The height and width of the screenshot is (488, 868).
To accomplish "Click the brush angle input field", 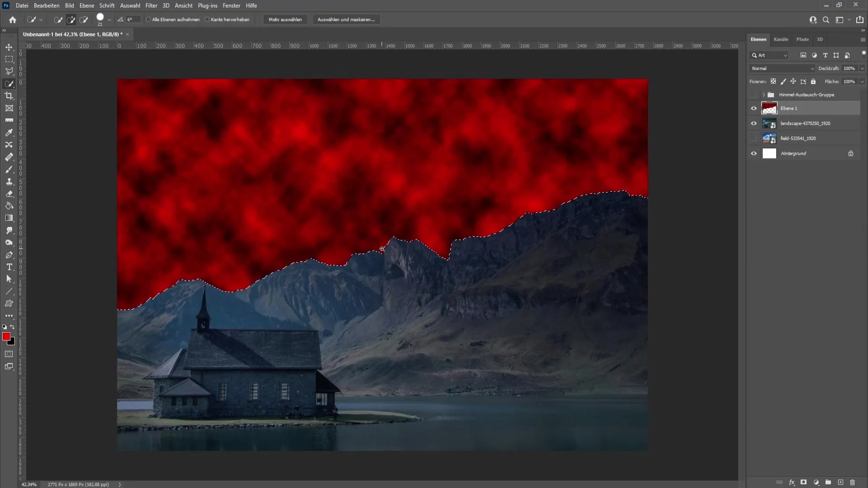I will pos(133,19).
